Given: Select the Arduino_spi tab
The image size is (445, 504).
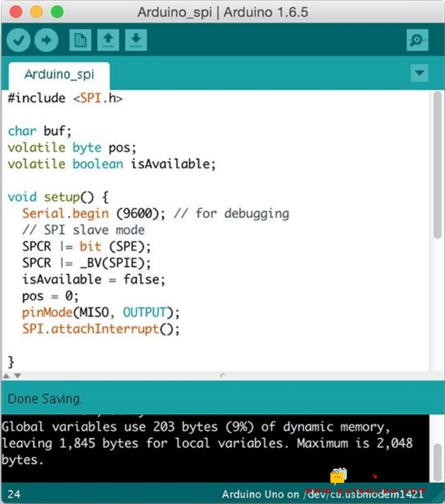Looking at the screenshot, I should pyautogui.click(x=59, y=75).
